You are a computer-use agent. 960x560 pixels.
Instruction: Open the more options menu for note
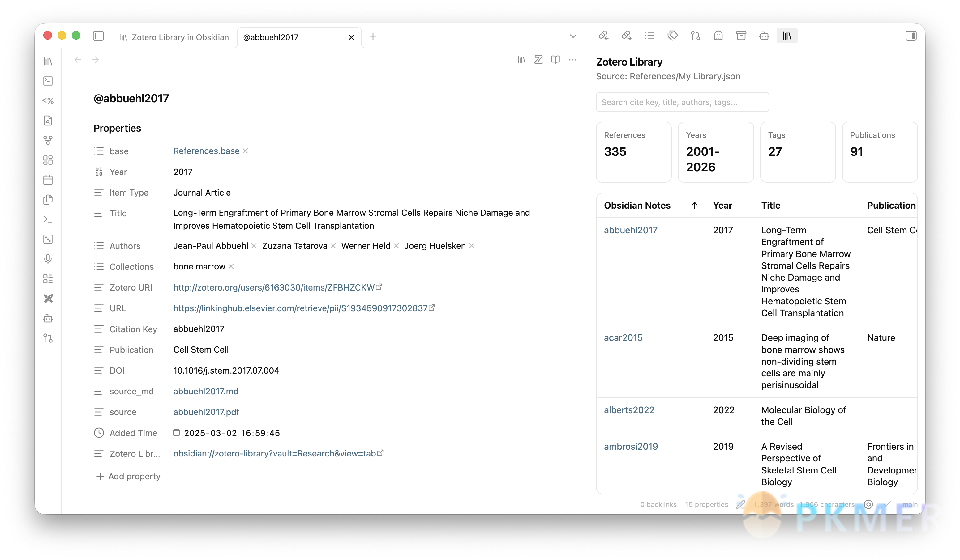572,60
